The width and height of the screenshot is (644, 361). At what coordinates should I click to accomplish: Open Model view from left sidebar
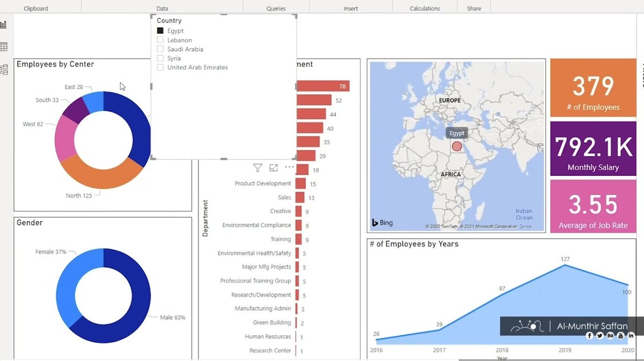click(3, 69)
